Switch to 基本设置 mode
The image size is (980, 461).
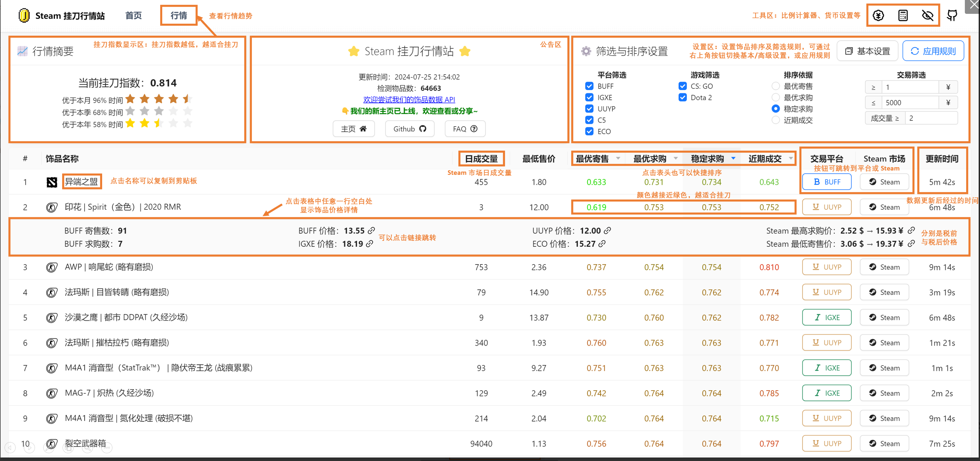click(868, 51)
